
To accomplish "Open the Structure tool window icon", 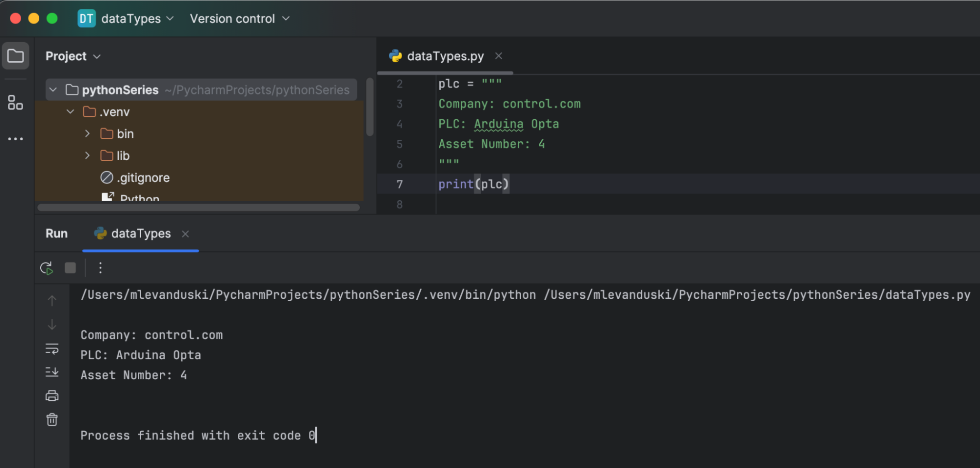I will (x=16, y=103).
